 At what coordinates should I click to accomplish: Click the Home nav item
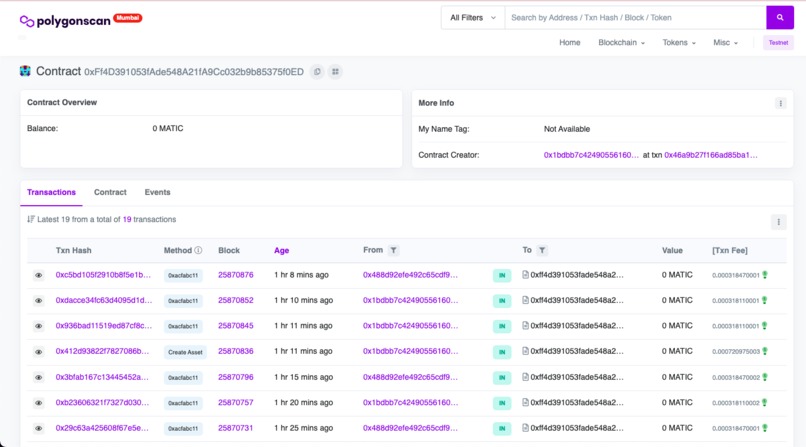tap(570, 43)
